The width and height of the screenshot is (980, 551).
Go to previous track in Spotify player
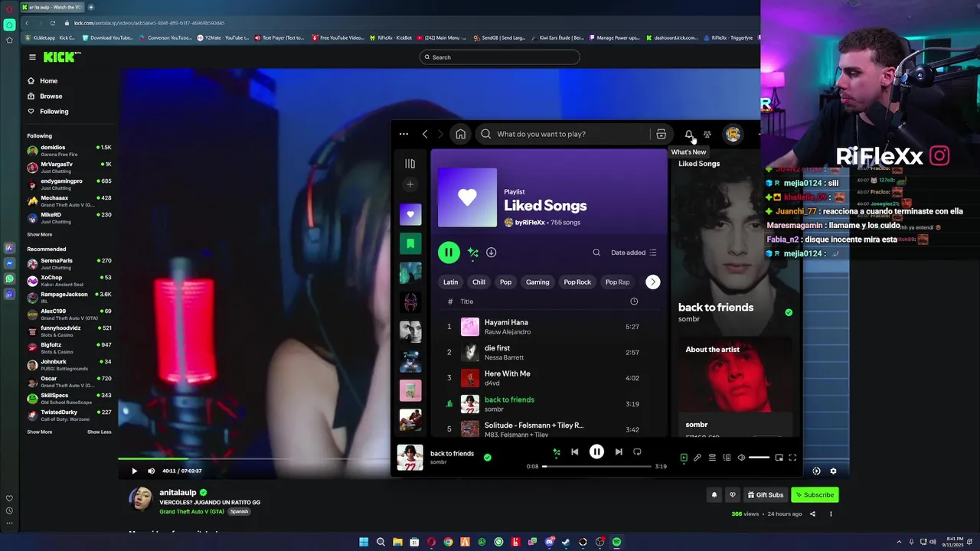(575, 452)
